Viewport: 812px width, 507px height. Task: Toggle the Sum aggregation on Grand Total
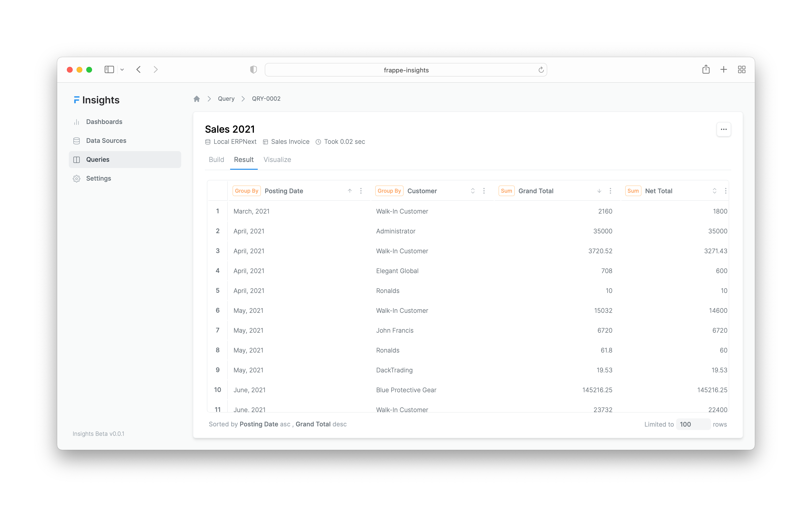(506, 190)
